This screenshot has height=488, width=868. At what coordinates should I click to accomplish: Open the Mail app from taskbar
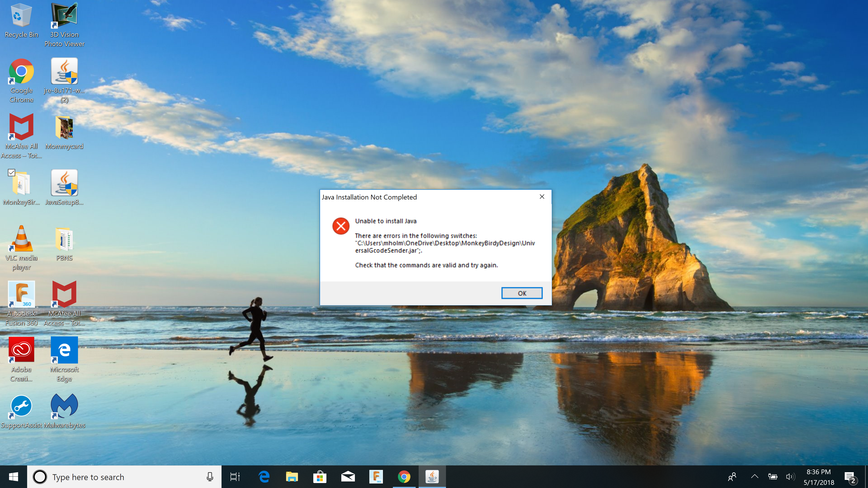[x=348, y=477]
